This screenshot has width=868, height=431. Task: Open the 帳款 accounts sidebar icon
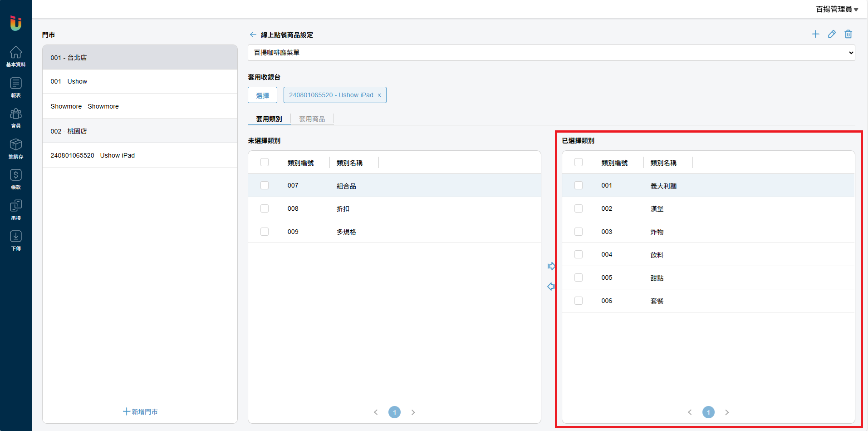coord(16,179)
